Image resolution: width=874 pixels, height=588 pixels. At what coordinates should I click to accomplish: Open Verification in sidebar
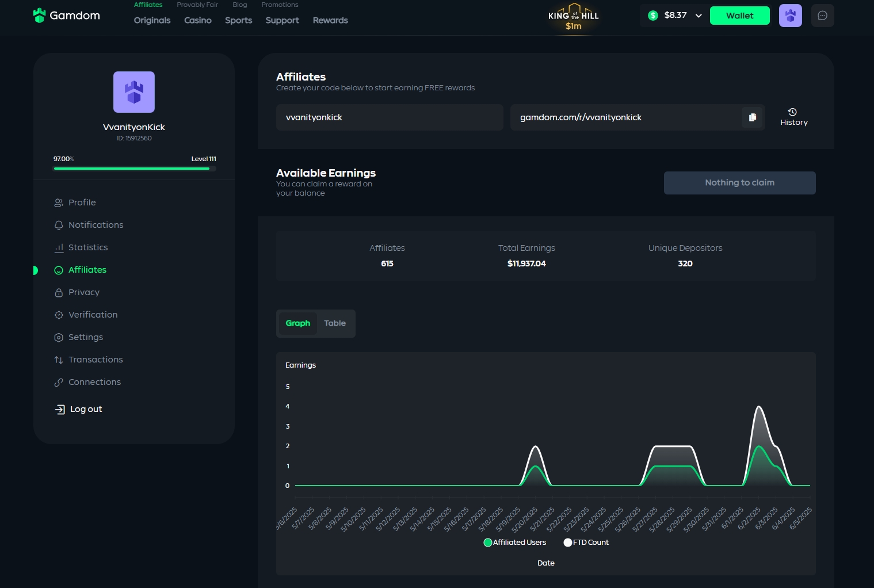pos(93,315)
